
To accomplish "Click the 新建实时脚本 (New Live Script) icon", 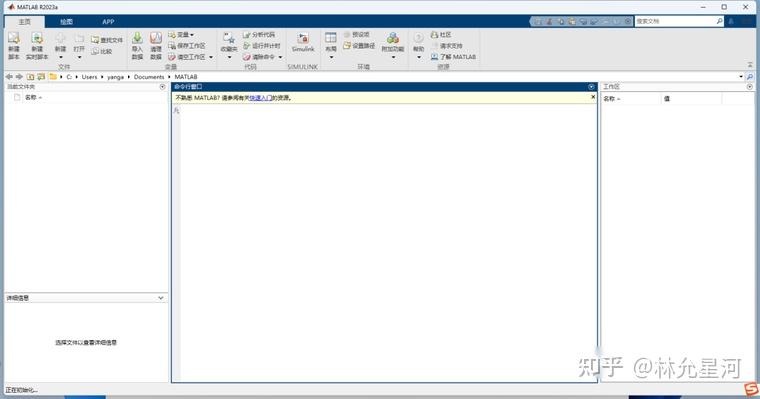I will (37, 38).
